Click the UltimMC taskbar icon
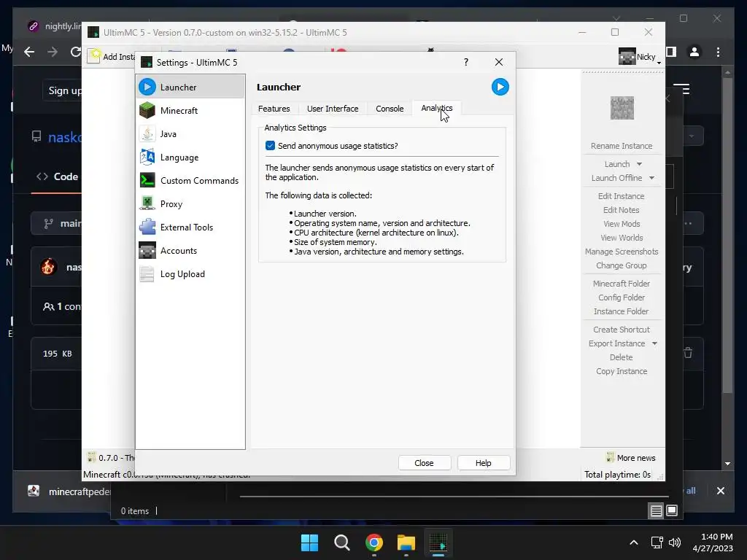The width and height of the screenshot is (747, 560). tap(438, 542)
